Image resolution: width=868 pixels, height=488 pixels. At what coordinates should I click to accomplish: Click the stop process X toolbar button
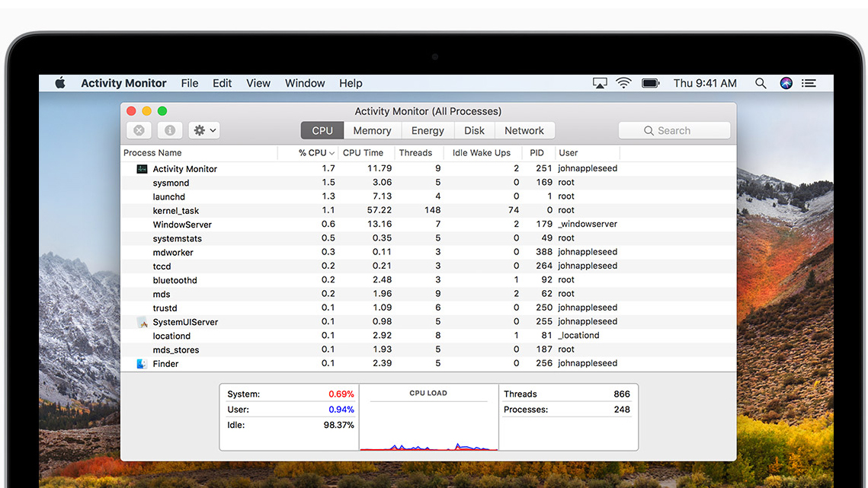139,131
